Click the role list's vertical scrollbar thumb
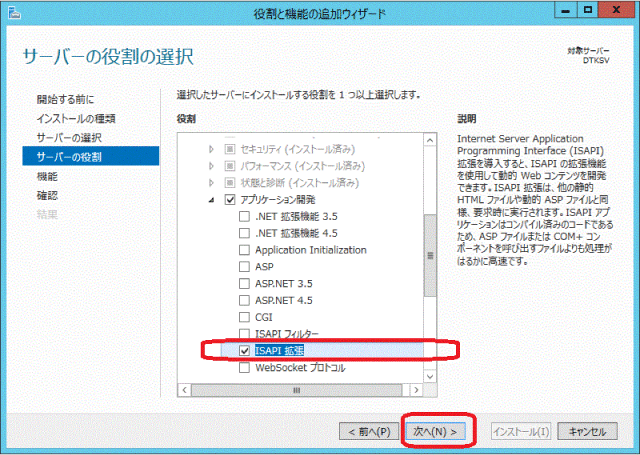The image size is (640, 455). point(430,255)
